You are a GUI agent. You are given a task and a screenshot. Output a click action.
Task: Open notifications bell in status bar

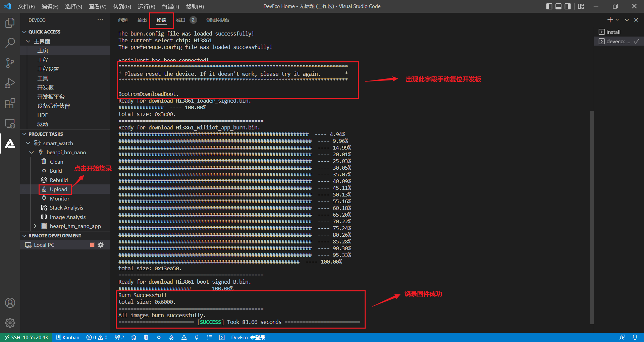point(635,337)
